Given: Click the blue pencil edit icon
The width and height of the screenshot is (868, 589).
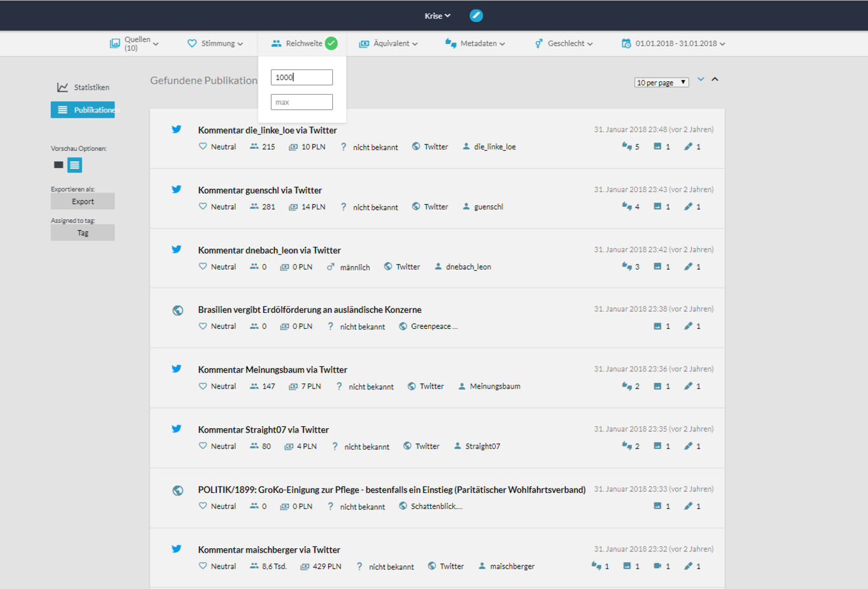Looking at the screenshot, I should pyautogui.click(x=476, y=16).
